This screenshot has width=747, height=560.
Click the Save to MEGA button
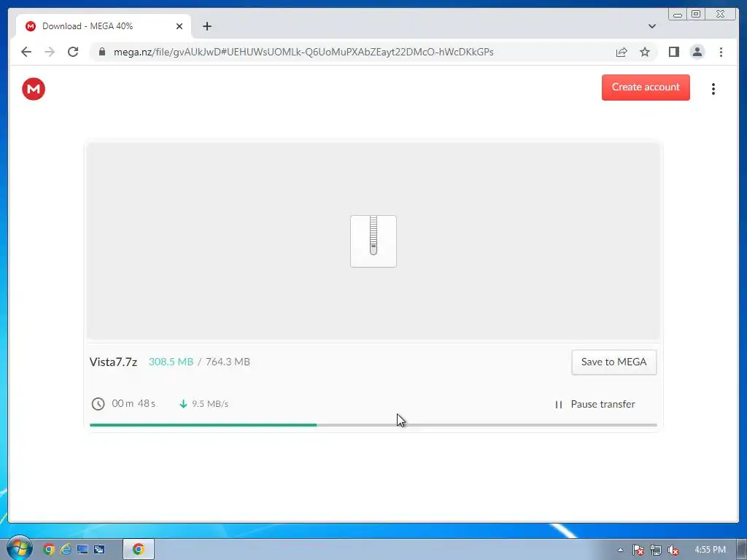pyautogui.click(x=614, y=362)
